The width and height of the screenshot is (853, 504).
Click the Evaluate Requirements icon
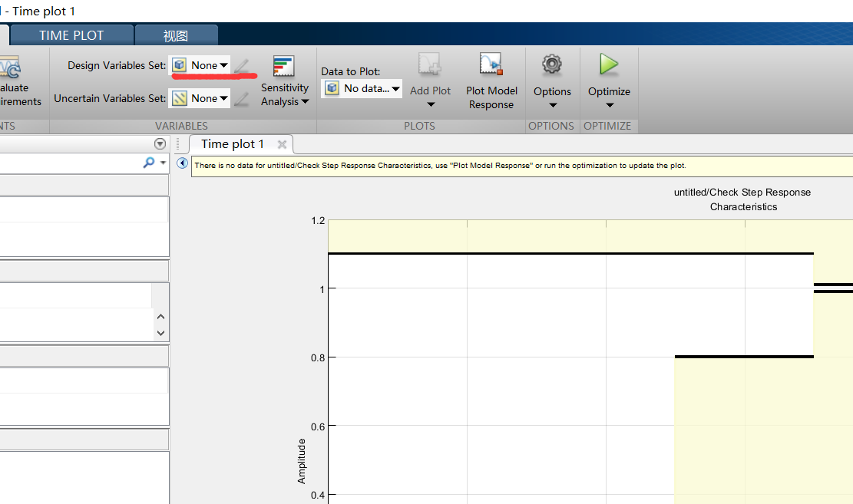[10, 68]
